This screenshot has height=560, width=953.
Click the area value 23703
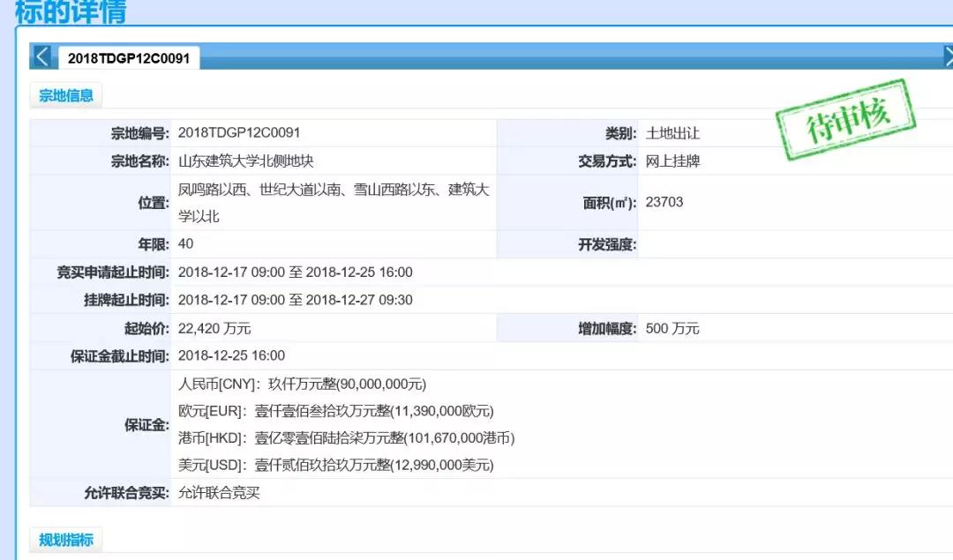click(x=664, y=202)
